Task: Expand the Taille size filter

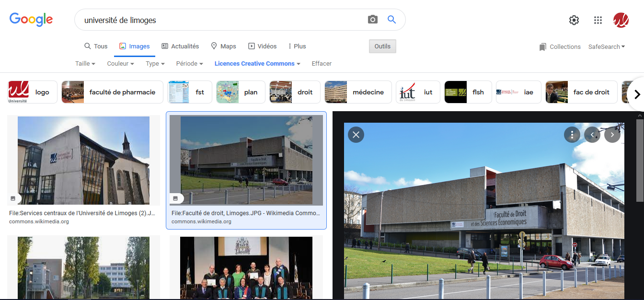Action: (85, 64)
